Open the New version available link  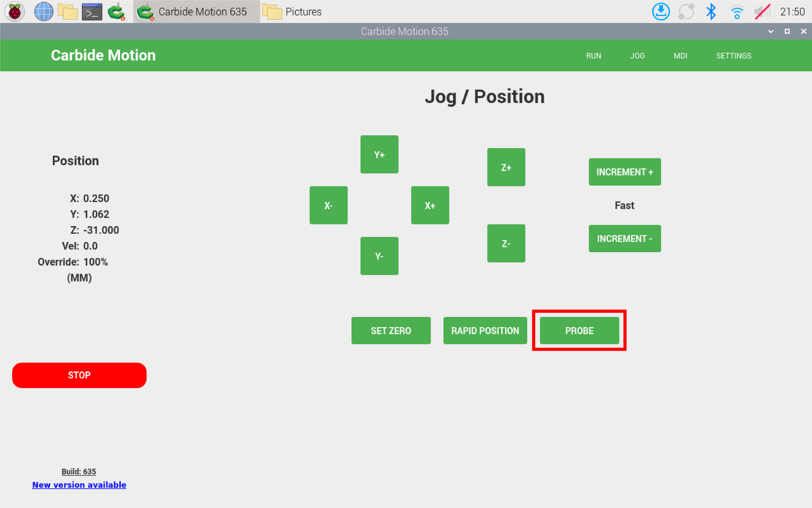click(79, 485)
